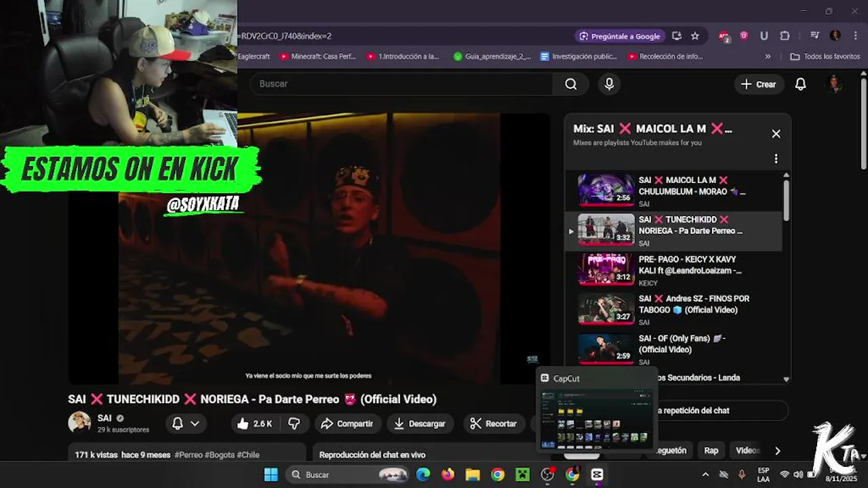Play PRE- PAGO - KEICY X KAVY video
The height and width of the screenshot is (488, 868).
click(674, 270)
